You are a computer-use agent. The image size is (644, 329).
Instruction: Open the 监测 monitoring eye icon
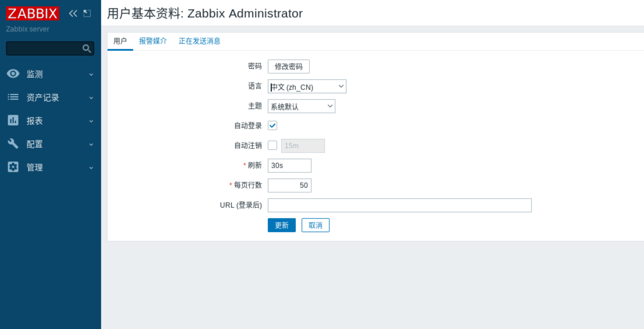tap(13, 74)
